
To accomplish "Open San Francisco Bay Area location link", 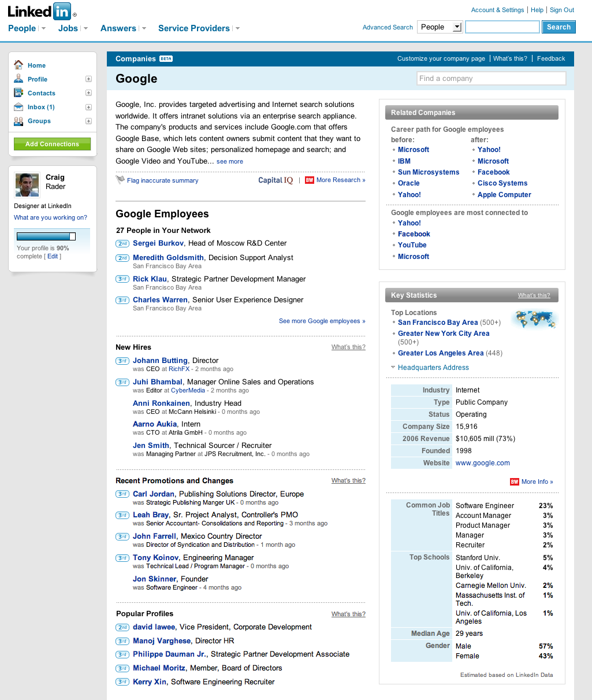I will [438, 323].
